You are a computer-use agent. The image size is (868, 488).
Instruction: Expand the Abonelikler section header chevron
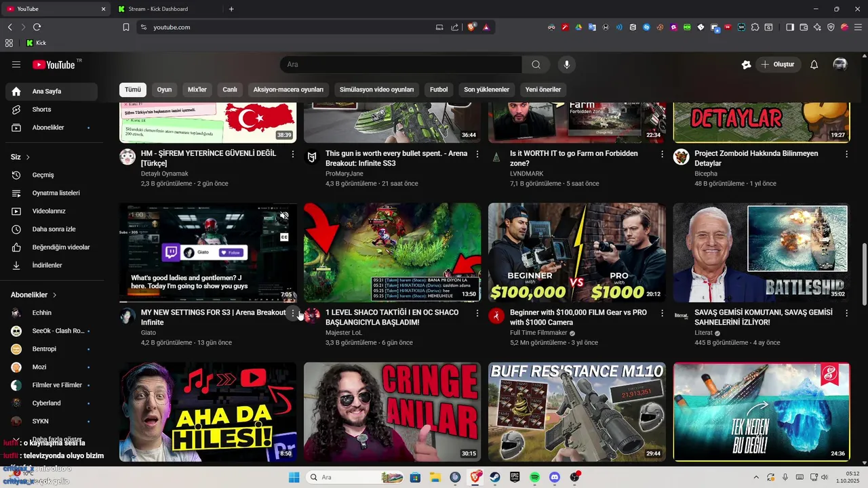coord(54,295)
